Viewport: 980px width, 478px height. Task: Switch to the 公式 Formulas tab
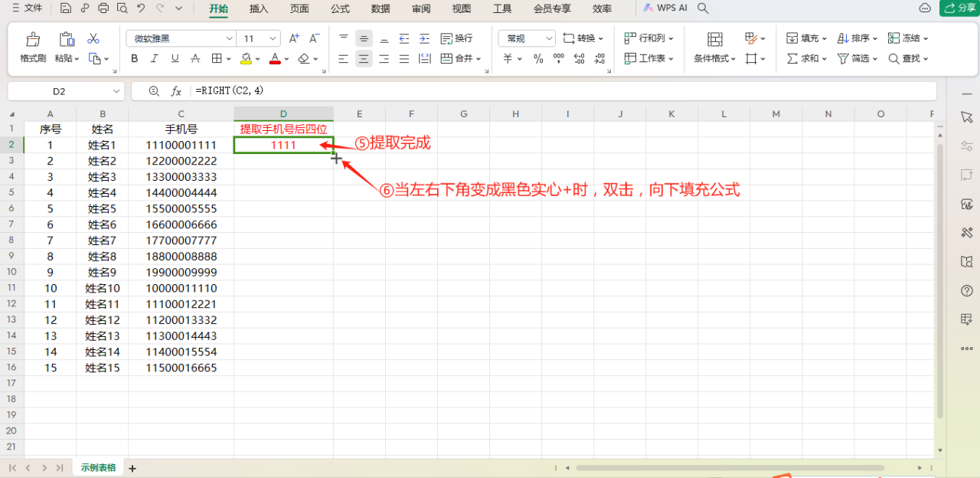(340, 8)
